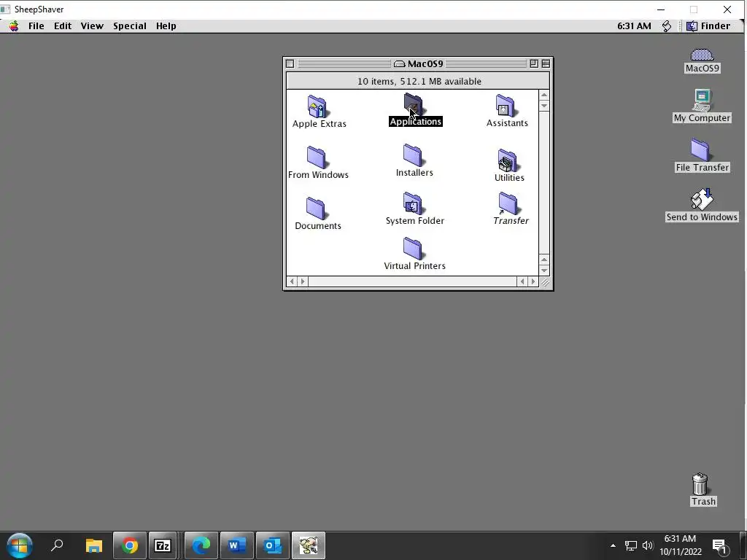Open the Windows notification center

coord(720,545)
